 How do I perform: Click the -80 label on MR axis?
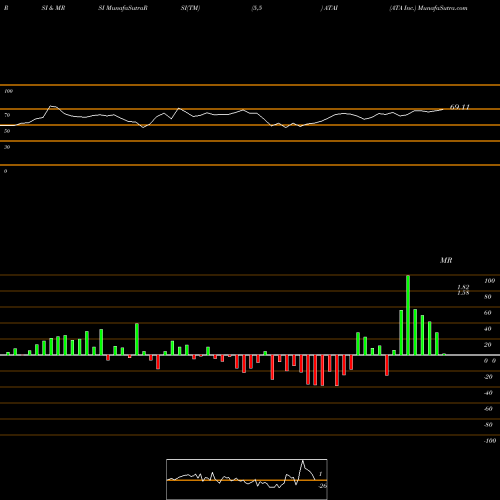[488, 425]
